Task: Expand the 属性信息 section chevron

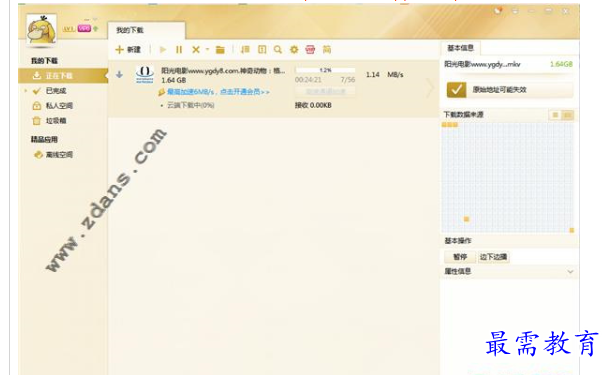Action: tap(570, 272)
